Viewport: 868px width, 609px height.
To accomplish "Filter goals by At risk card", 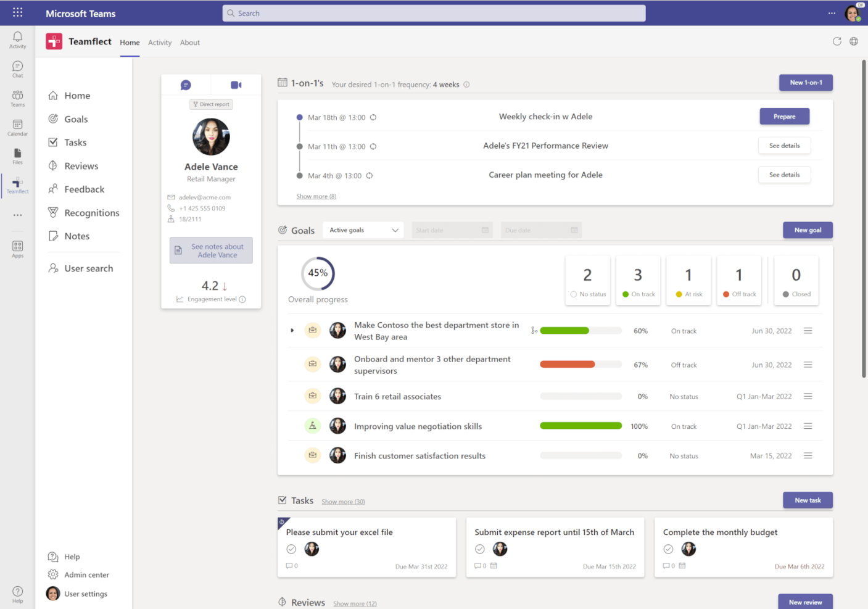I will click(688, 281).
